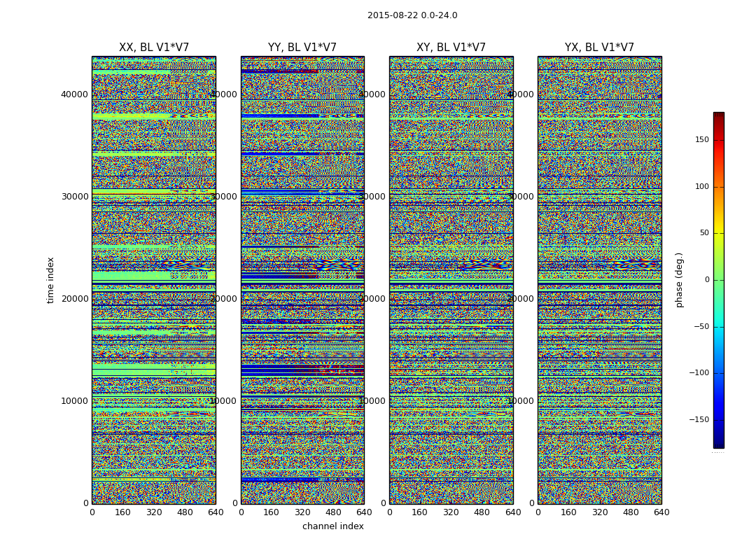
Task: Select the "YX, BL V1*V7" panel title
Action: (x=599, y=48)
